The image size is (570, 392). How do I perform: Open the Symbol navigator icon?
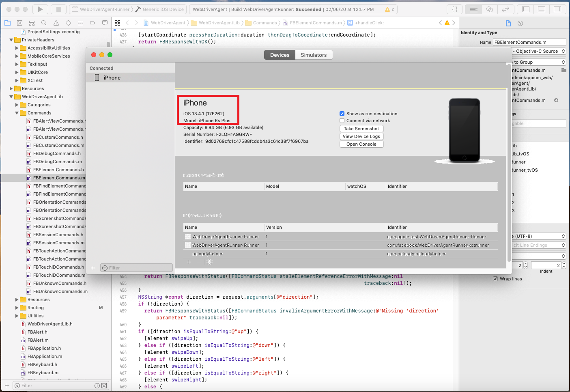32,23
